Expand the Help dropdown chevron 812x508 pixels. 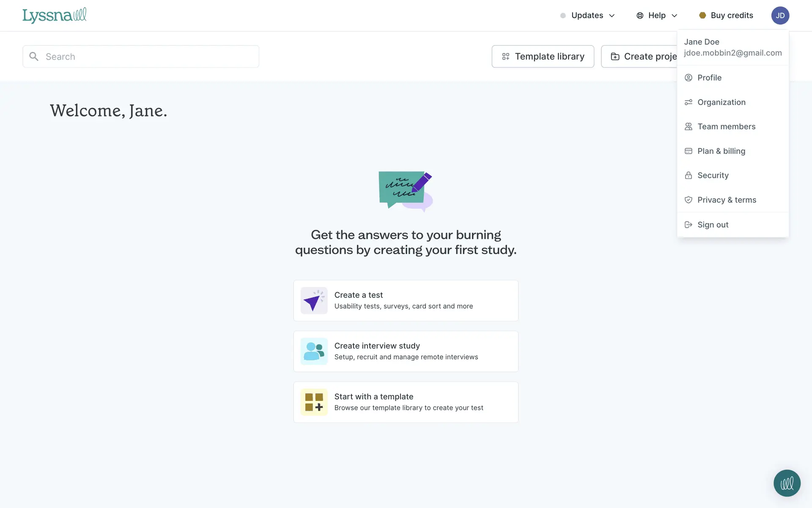[675, 16]
